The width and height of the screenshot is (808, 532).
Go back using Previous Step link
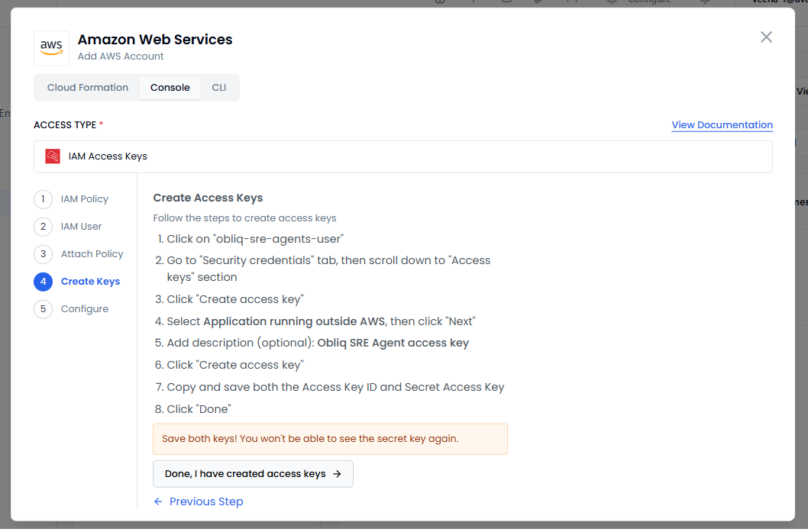(206, 501)
